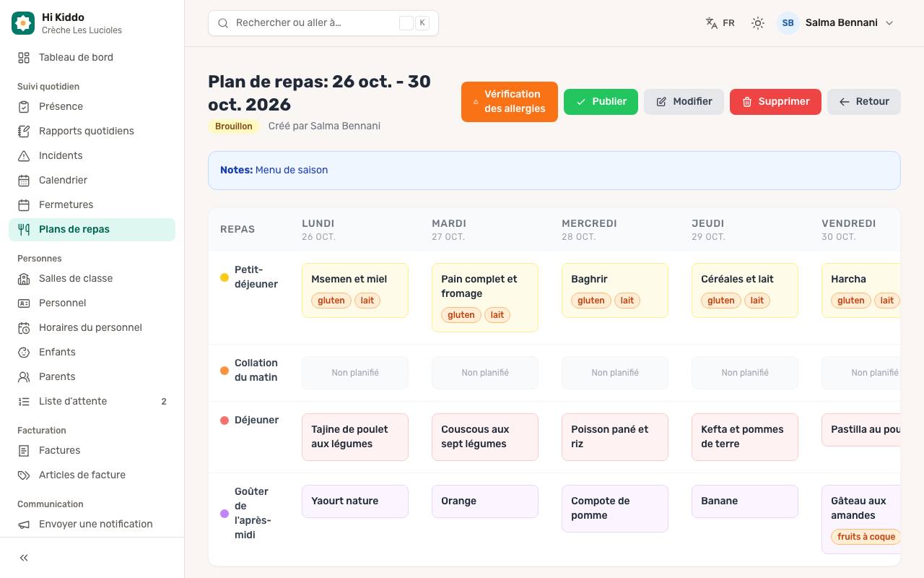
Task: Click the Poisson pané et riz card
Action: pos(615,437)
